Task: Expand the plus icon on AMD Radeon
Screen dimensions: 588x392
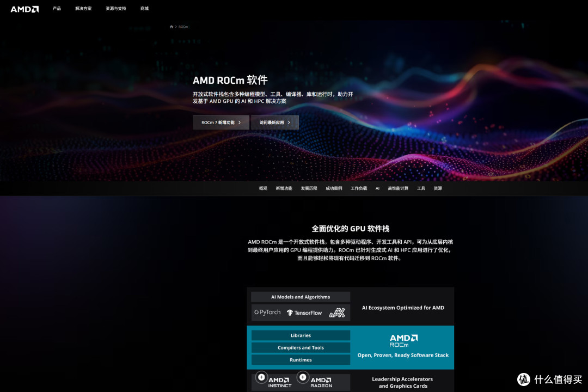Action: [303, 377]
